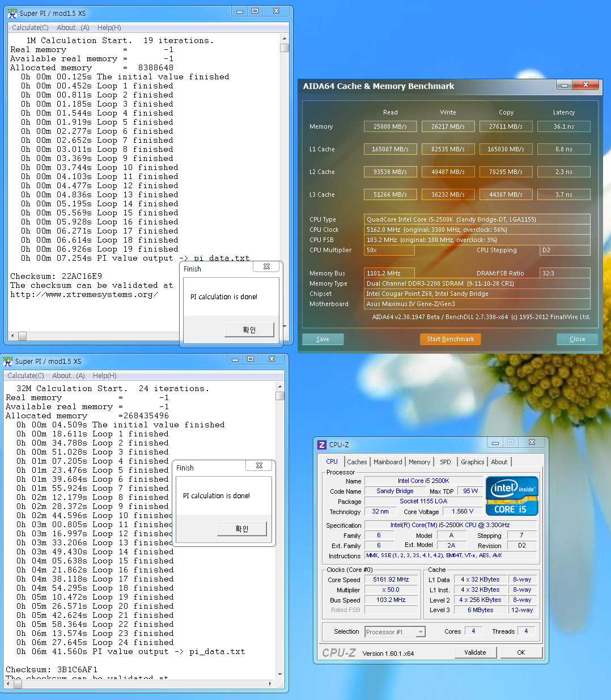Click CPU Clock field showing 5162.0 MHz
Screen dimensions: 611x700
[477, 230]
